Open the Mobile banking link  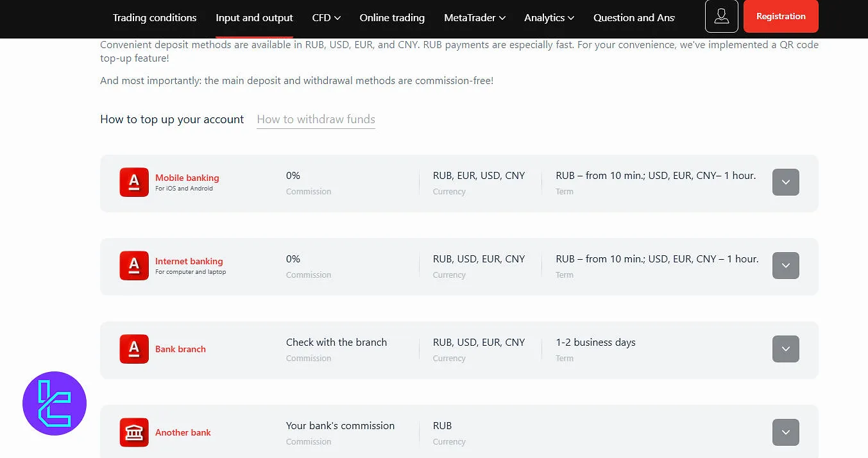[x=187, y=178]
